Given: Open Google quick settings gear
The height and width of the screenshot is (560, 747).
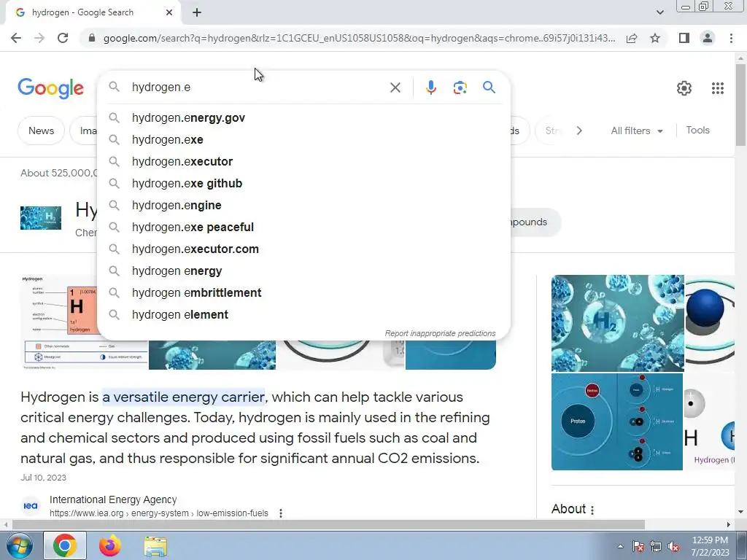Looking at the screenshot, I should 684,88.
